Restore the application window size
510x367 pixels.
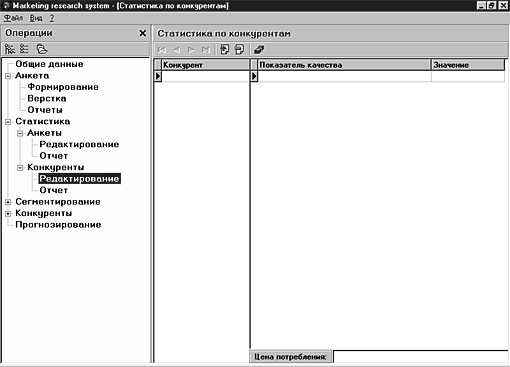(x=491, y=6)
